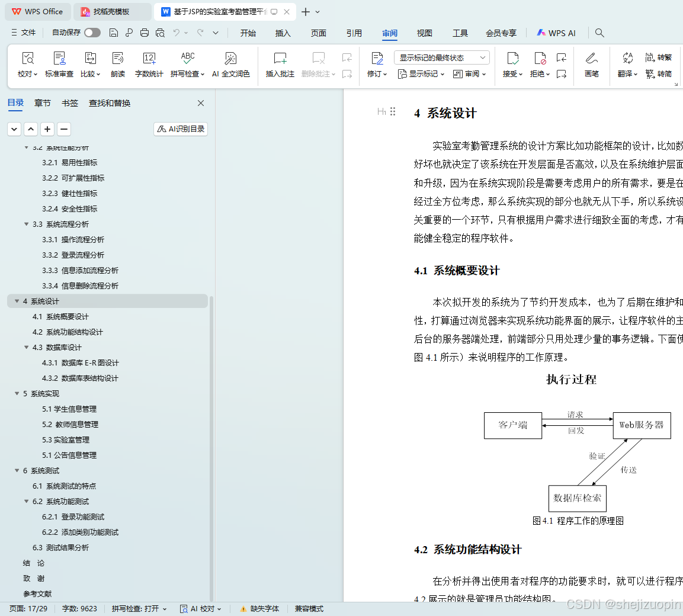The height and width of the screenshot is (616, 683).
Task: Open WPS AI from the ribbon
Action: (x=556, y=33)
